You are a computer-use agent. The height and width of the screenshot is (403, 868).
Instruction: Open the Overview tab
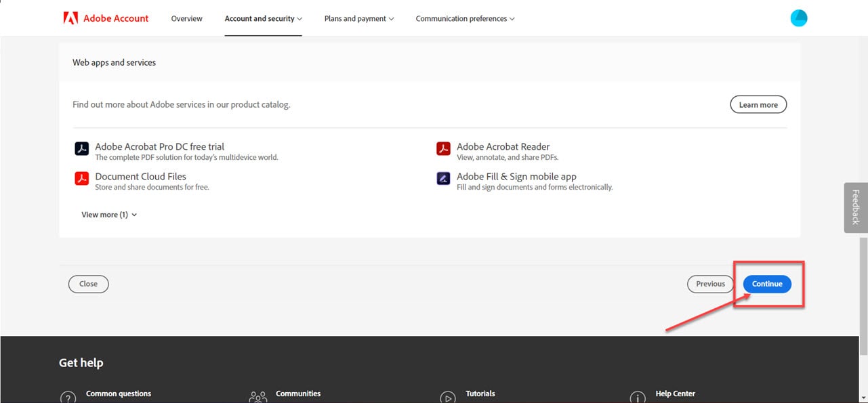[x=186, y=18]
